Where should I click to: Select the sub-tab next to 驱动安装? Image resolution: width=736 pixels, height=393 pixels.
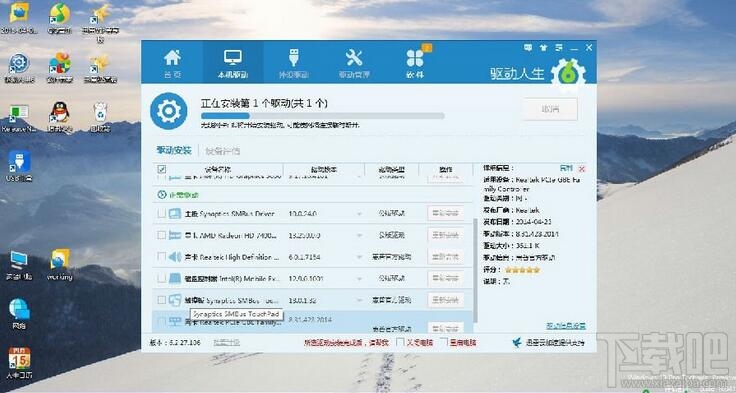[x=223, y=151]
